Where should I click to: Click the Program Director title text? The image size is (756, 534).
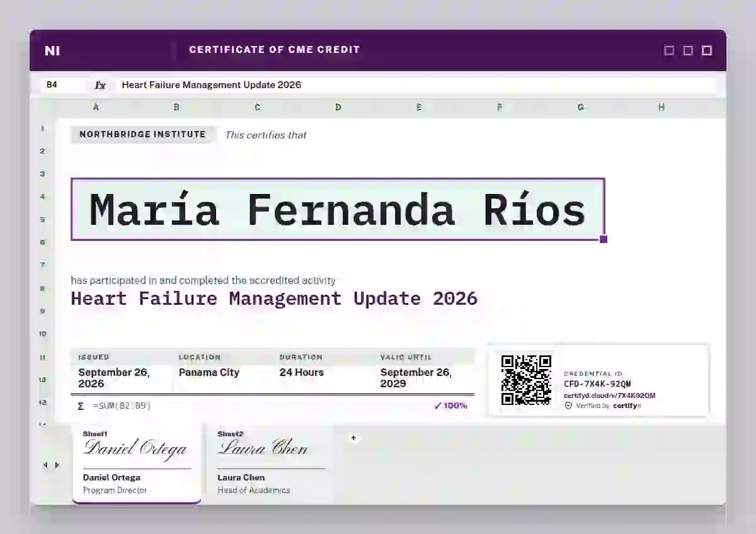click(x=115, y=490)
